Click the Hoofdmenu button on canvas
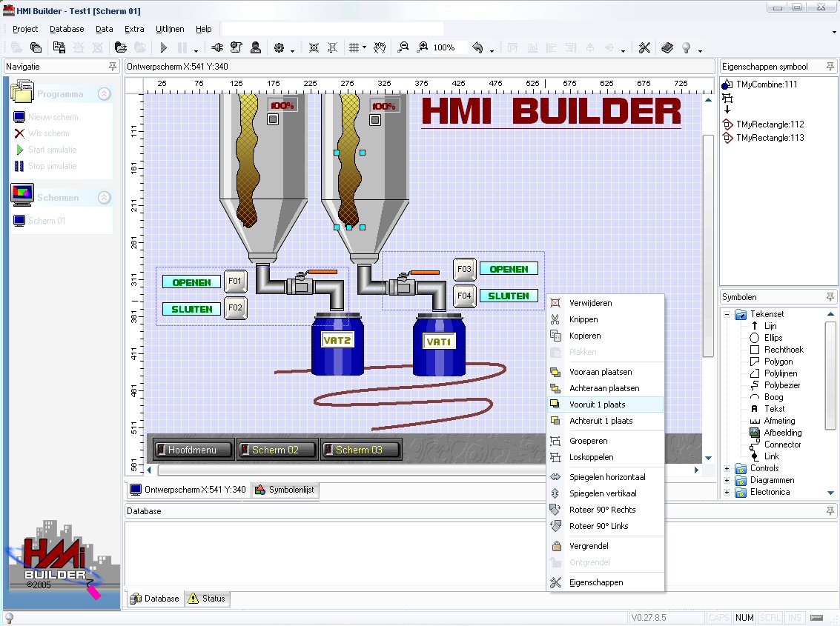 pyautogui.click(x=194, y=450)
